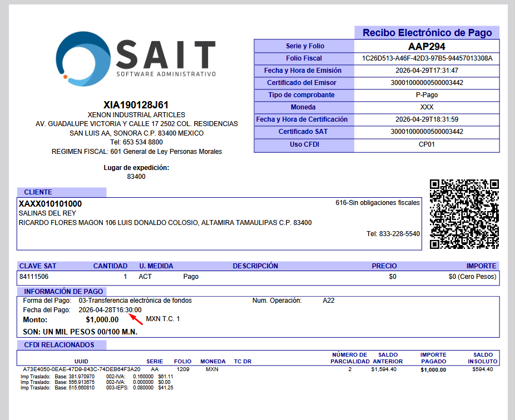Select the P-Pago comprobante value
515x420 pixels.
coord(427,95)
